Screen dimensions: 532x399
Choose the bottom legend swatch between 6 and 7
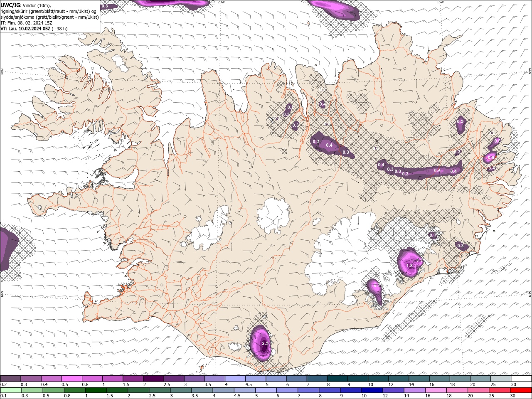tap(287, 390)
